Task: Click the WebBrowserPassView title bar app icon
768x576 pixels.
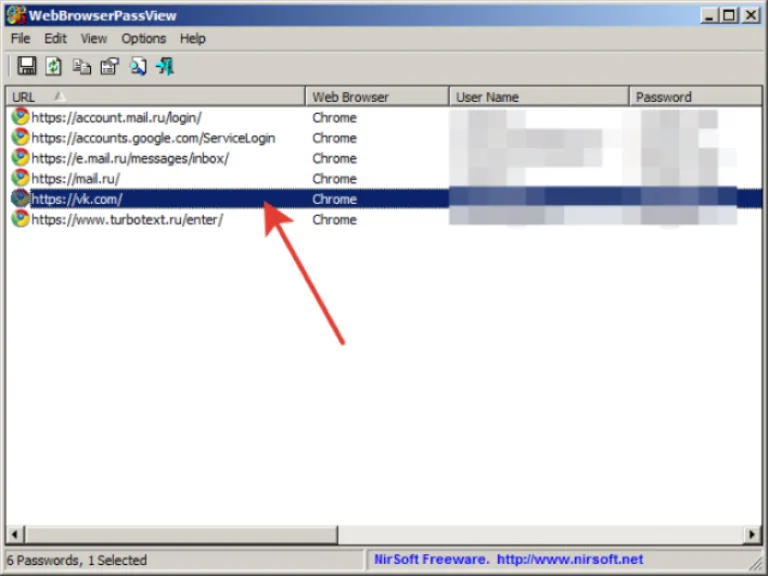Action: pos(16,15)
